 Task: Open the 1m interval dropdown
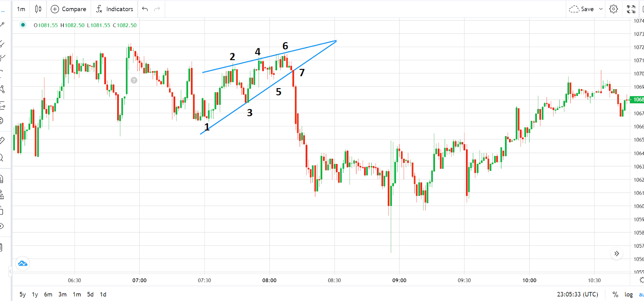(x=21, y=9)
